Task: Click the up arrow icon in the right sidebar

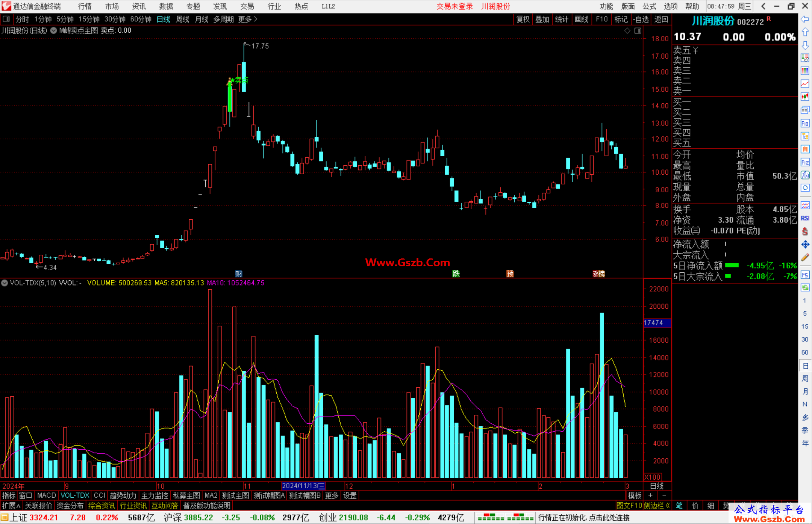Action: point(805,32)
